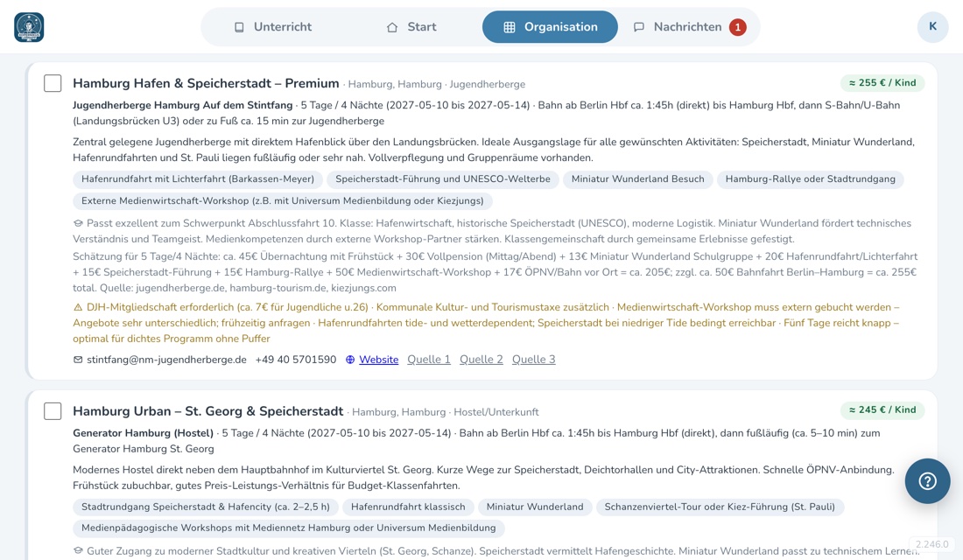Viewport: 963px width, 560px height.
Task: Check the Hamburg Hafen & Speicherstadt – Premium checkbox
Action: pyautogui.click(x=53, y=83)
